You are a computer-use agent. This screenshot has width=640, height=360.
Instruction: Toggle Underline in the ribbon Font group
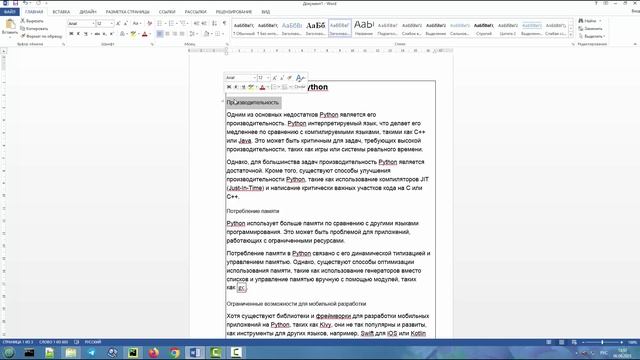(x=85, y=34)
